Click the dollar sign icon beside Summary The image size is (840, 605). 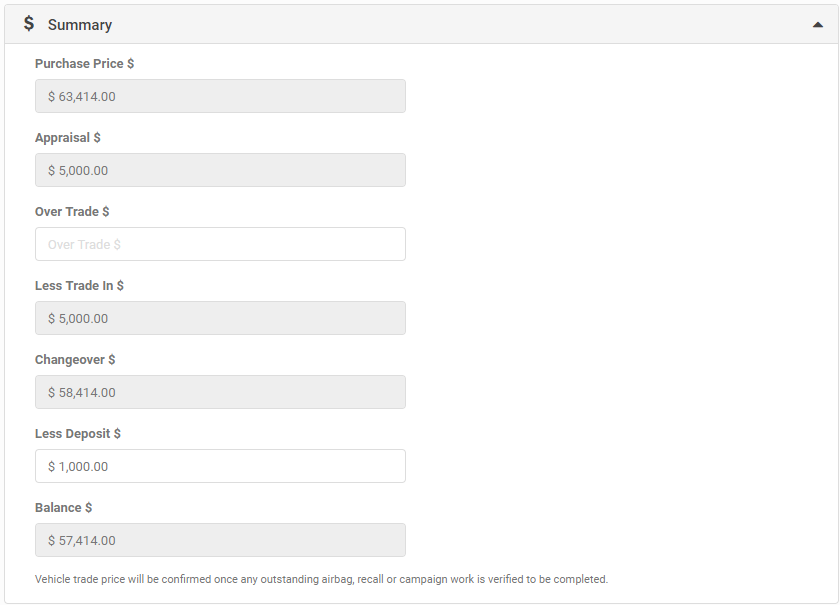pyautogui.click(x=29, y=24)
